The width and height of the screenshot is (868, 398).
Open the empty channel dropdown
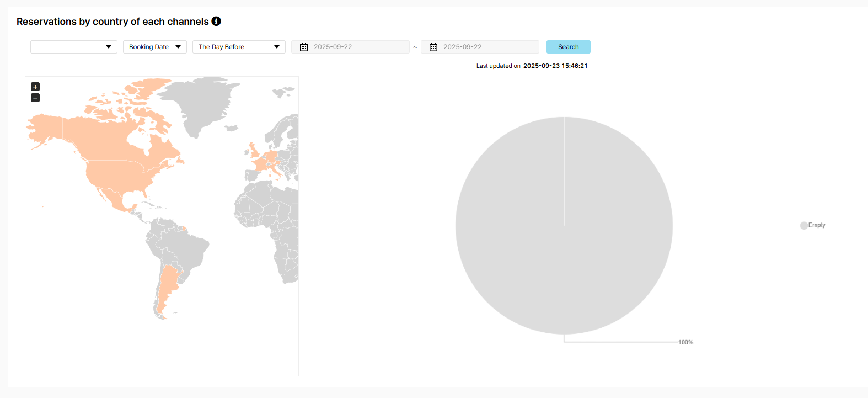click(x=74, y=47)
